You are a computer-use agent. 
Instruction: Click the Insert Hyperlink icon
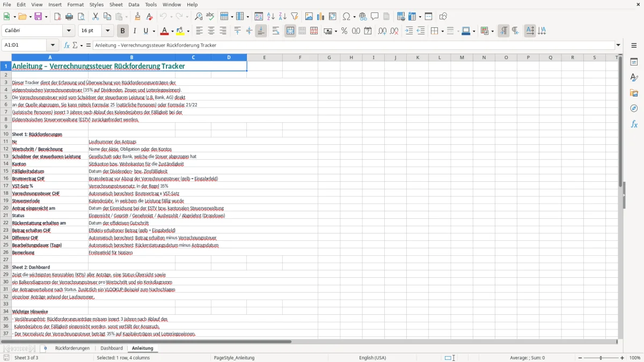[x=363, y=17]
